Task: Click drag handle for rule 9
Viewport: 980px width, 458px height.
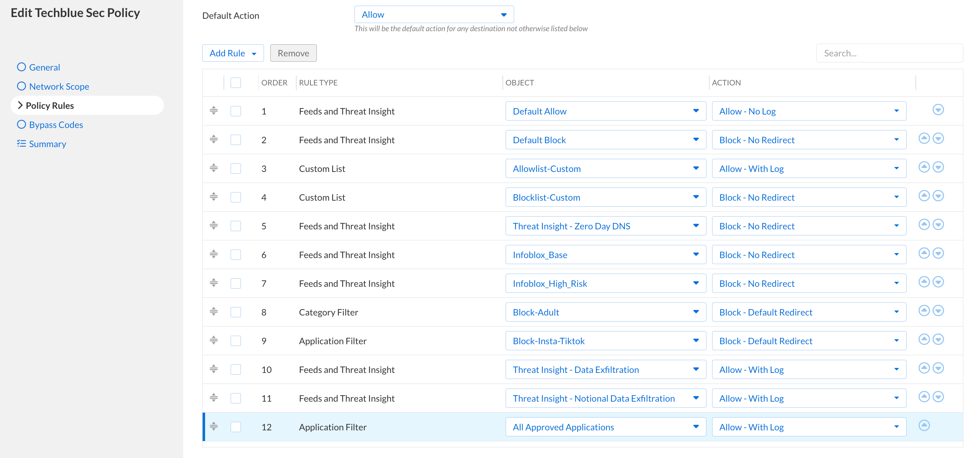Action: [214, 340]
